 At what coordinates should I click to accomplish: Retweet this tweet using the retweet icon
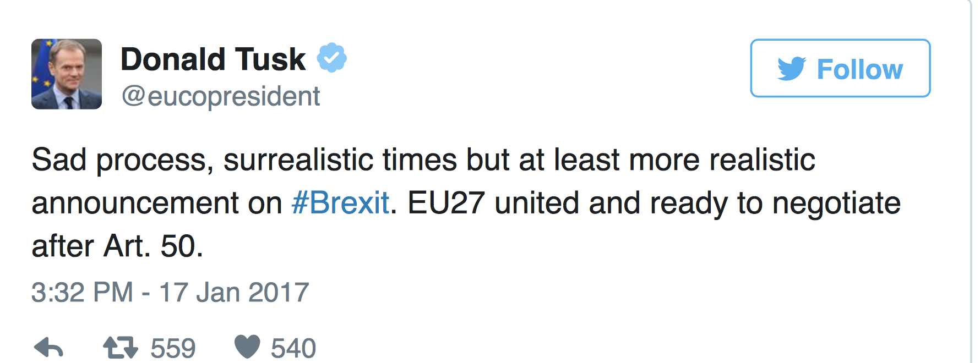[x=121, y=348]
